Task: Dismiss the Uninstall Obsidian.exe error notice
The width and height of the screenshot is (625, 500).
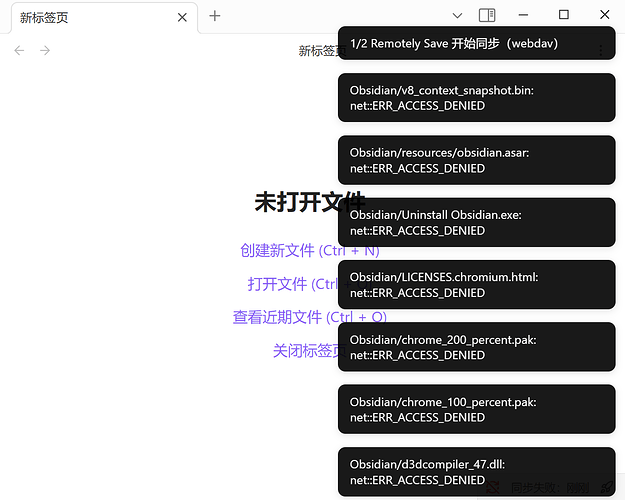Action: click(x=477, y=222)
